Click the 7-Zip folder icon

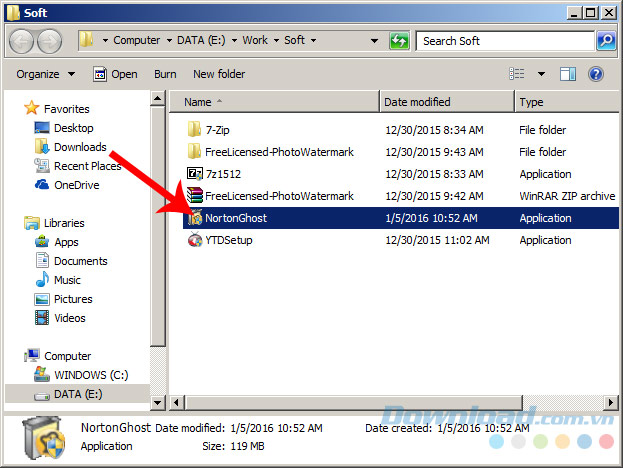coord(194,130)
